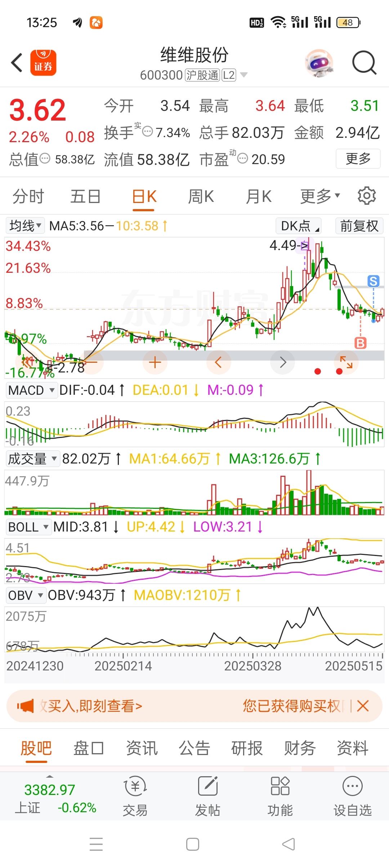This screenshot has height=868, width=389.
Task: Tap the 总值 info bubble icon
Action: coord(45,158)
